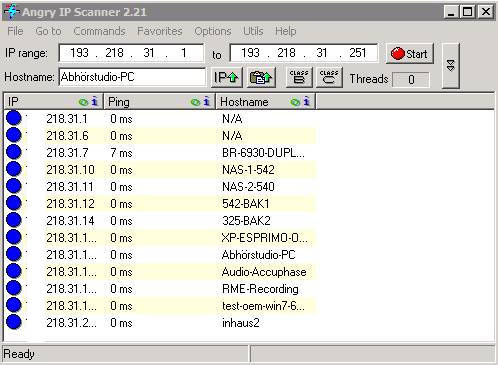The height and width of the screenshot is (365, 498).
Task: Click the blue status dot for 542-BAK1 row
Action: [14, 203]
